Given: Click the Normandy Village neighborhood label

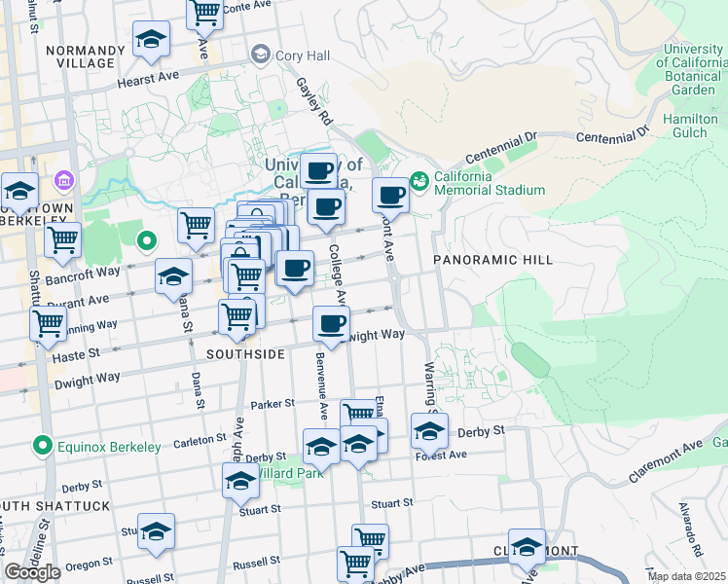Looking at the screenshot, I should tap(86, 56).
